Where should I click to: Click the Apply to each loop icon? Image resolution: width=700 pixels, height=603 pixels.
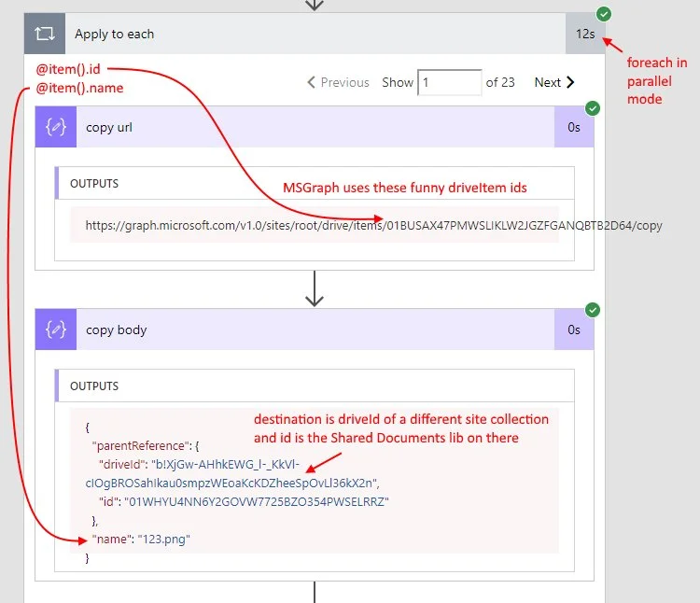click(44, 34)
